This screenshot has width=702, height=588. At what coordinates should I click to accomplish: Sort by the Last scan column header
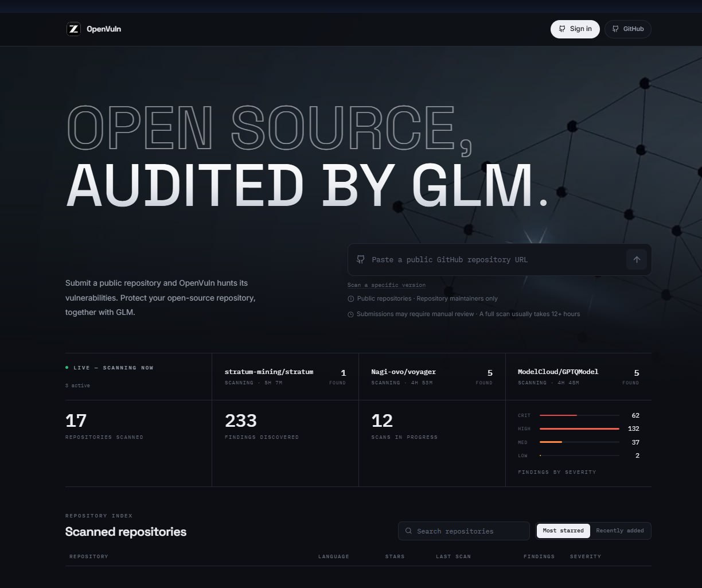click(453, 556)
